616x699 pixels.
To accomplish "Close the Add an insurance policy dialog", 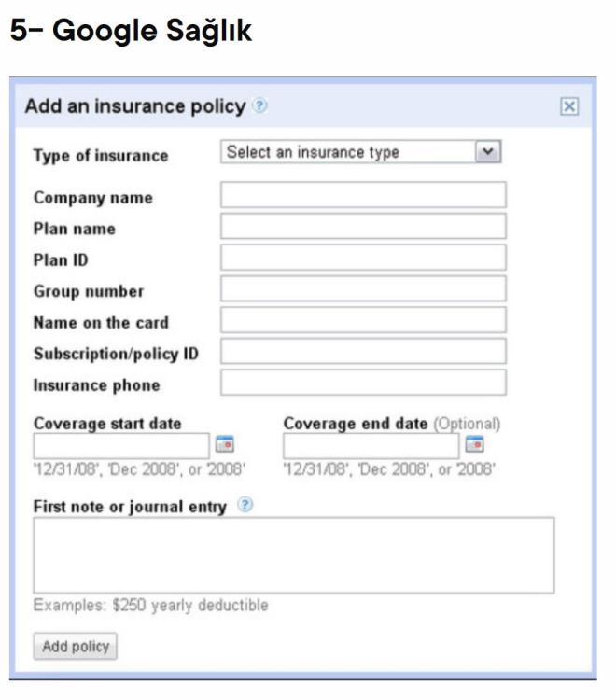I will coord(569,106).
